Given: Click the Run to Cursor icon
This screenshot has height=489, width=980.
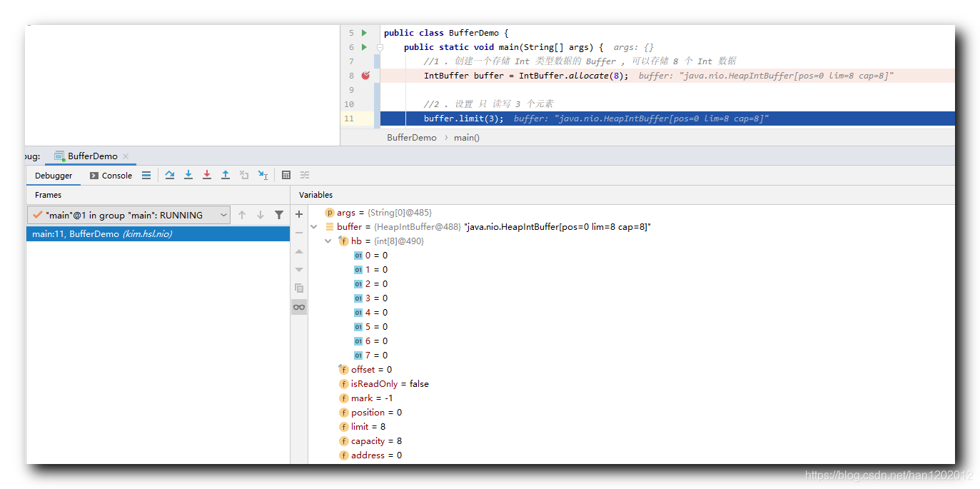Looking at the screenshot, I should [263, 175].
